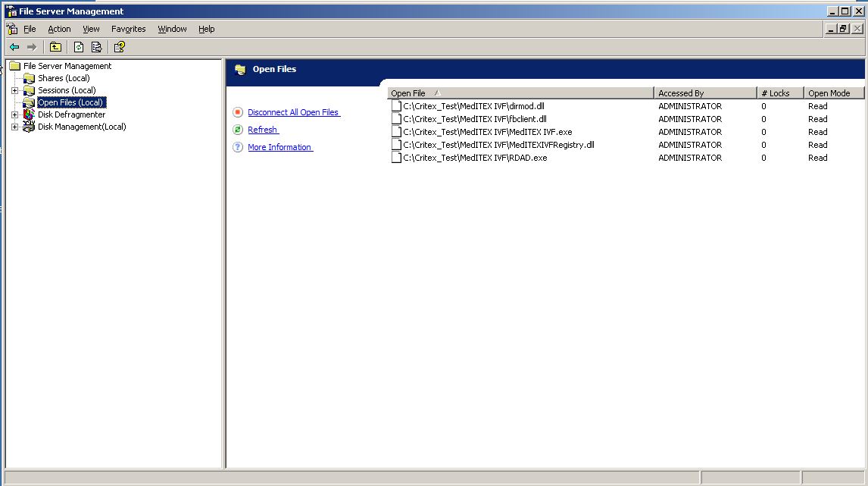The height and width of the screenshot is (486, 868).
Task: Open the Favorites menu
Action: pos(129,29)
